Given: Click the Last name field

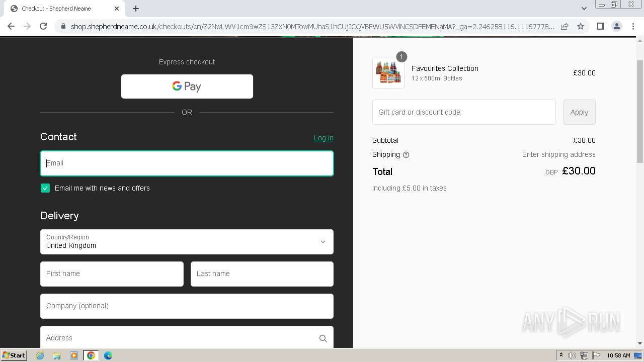Looking at the screenshot, I should 262,274.
